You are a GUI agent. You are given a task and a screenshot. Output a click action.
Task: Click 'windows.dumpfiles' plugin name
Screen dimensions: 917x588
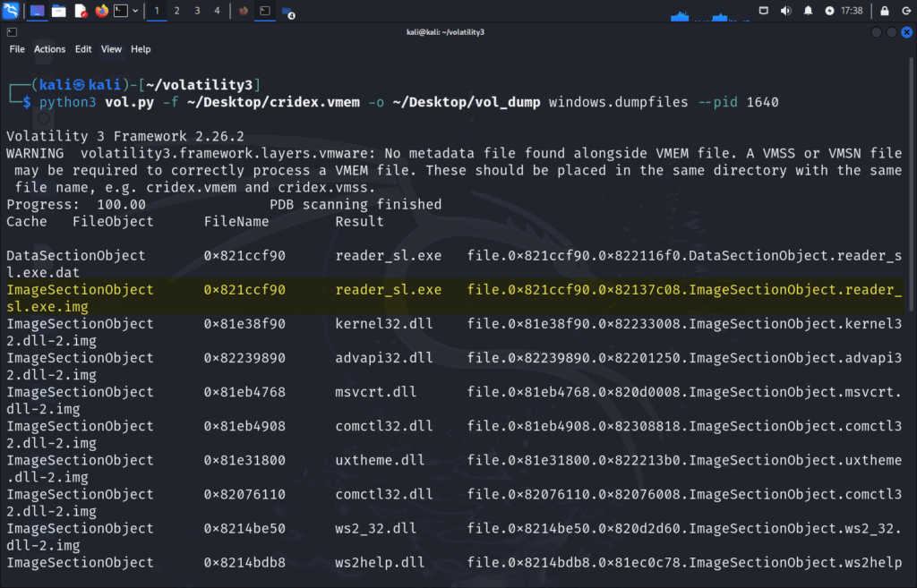pos(618,102)
